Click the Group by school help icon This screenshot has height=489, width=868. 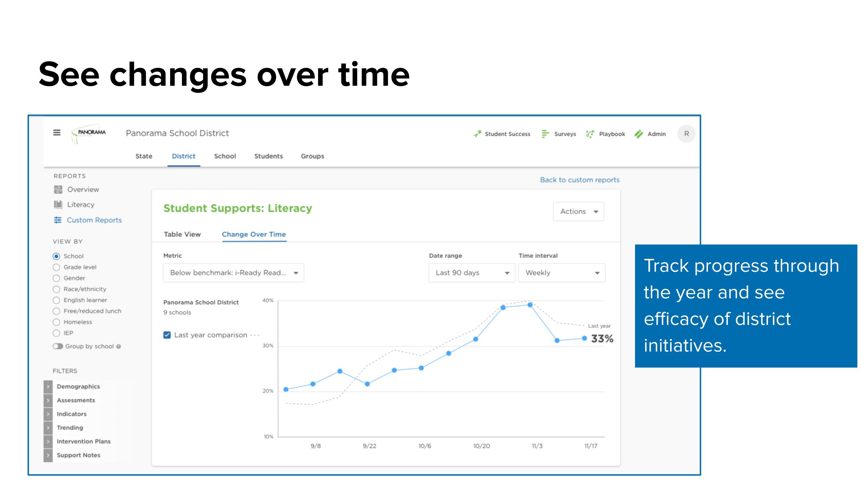coord(118,347)
